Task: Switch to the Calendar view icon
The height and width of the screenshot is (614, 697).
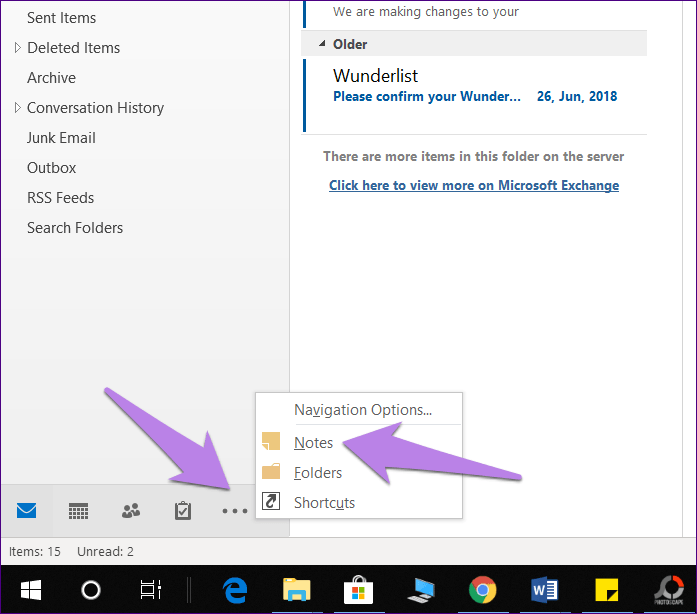Action: (x=78, y=511)
